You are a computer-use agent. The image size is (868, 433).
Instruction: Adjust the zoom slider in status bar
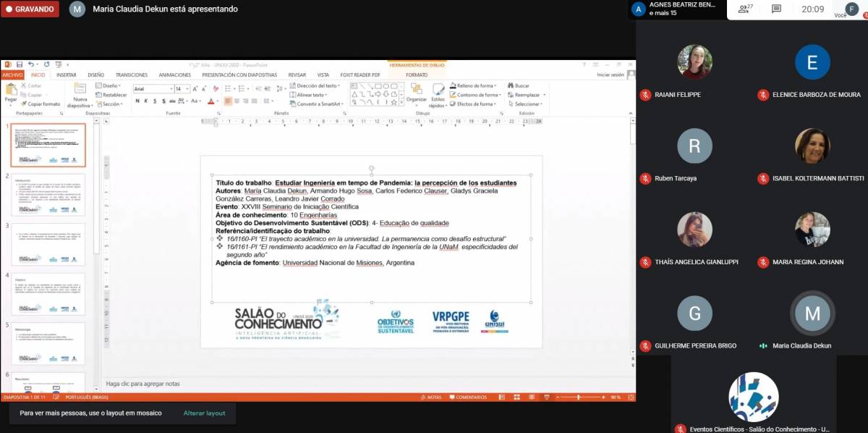(x=579, y=397)
